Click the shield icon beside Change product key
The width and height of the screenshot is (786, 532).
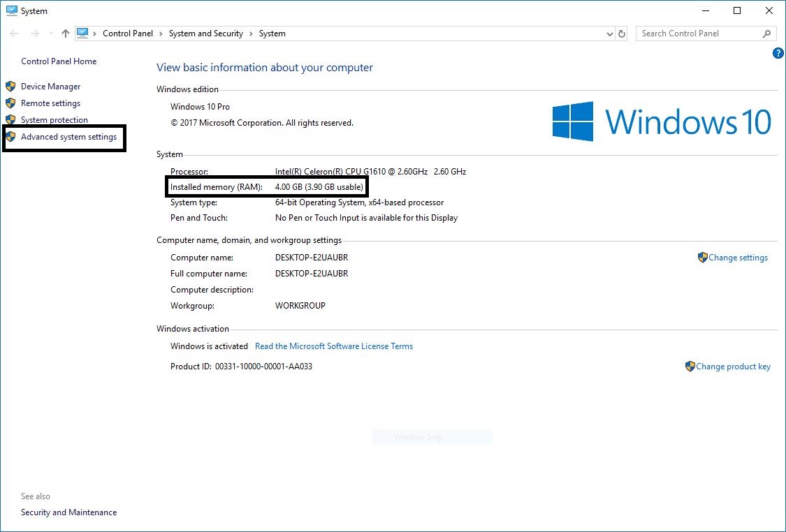690,366
